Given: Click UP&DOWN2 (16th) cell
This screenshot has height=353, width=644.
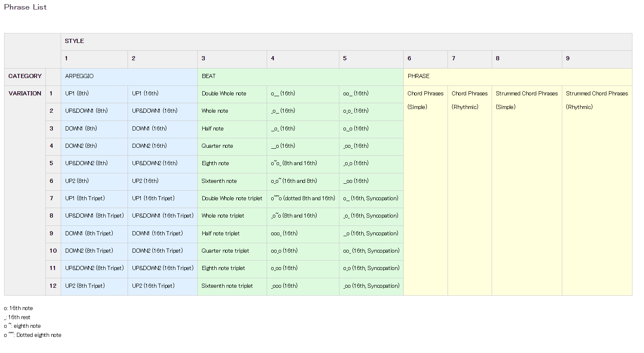Looking at the screenshot, I should 163,164.
